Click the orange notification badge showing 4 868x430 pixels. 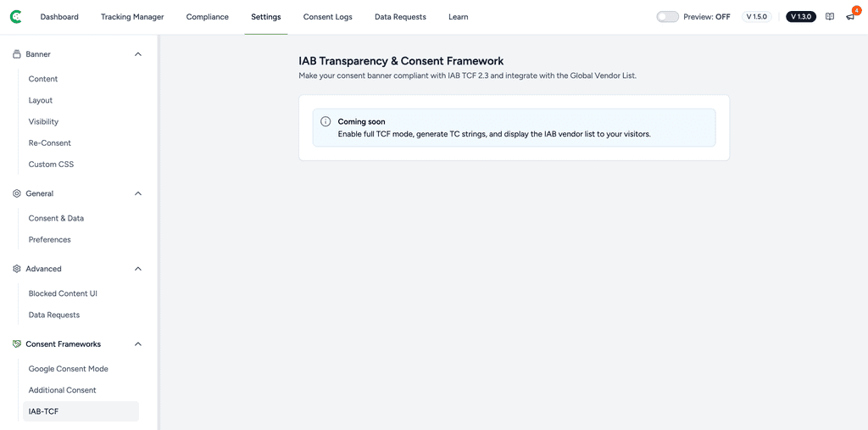point(856,10)
